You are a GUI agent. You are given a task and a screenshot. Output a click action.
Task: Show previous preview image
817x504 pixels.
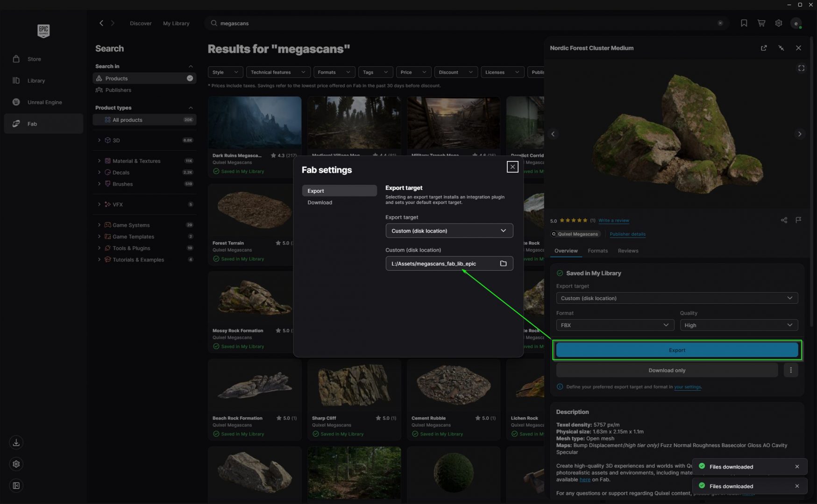pos(553,134)
